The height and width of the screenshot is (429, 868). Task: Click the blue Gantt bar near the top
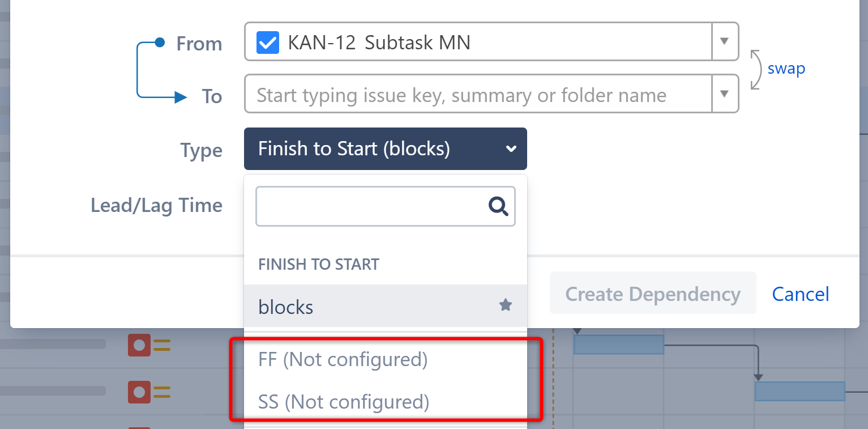pyautogui.click(x=618, y=343)
